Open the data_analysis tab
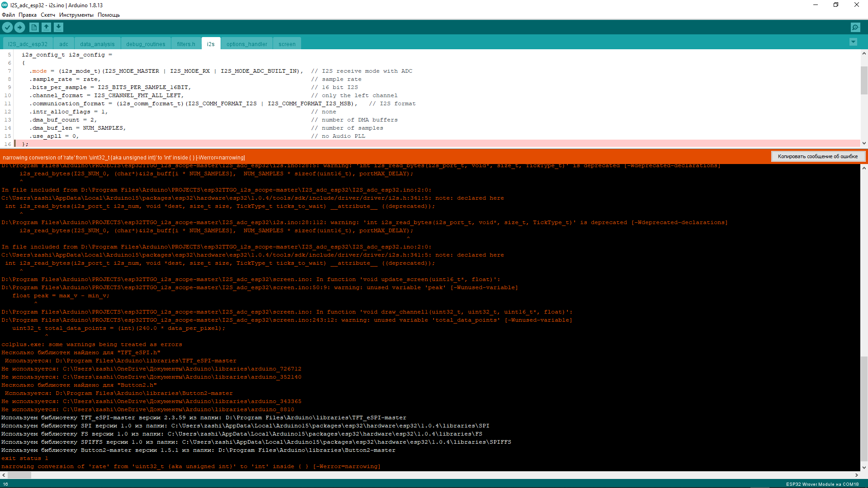Screen dimensions: 868x488 pyautogui.click(x=97, y=44)
